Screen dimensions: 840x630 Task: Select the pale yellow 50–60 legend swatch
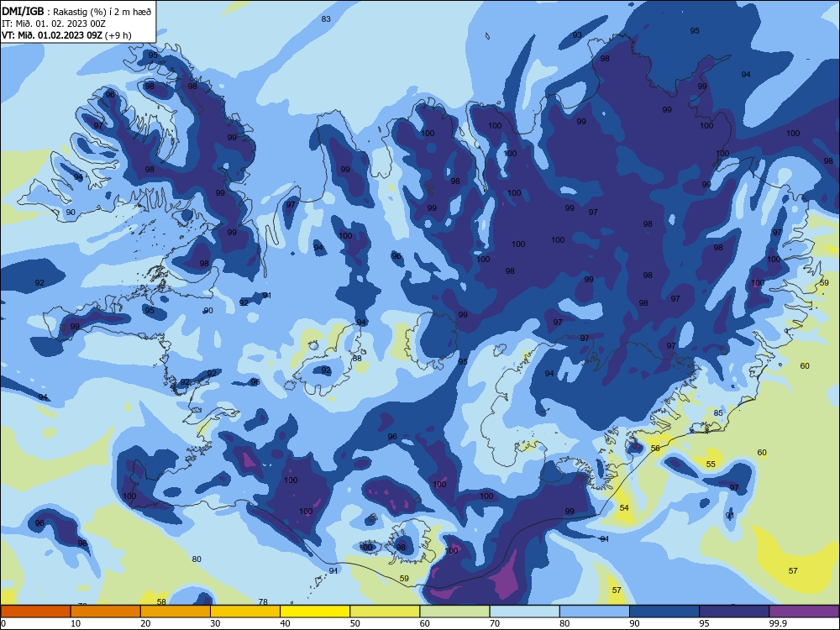pyautogui.click(x=385, y=612)
